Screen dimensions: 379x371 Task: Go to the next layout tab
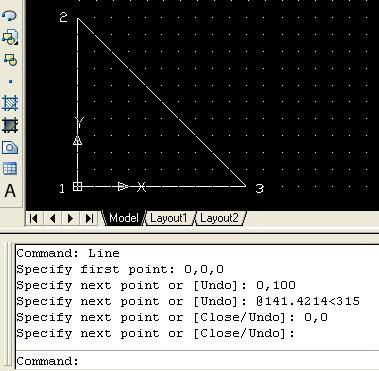(x=70, y=219)
